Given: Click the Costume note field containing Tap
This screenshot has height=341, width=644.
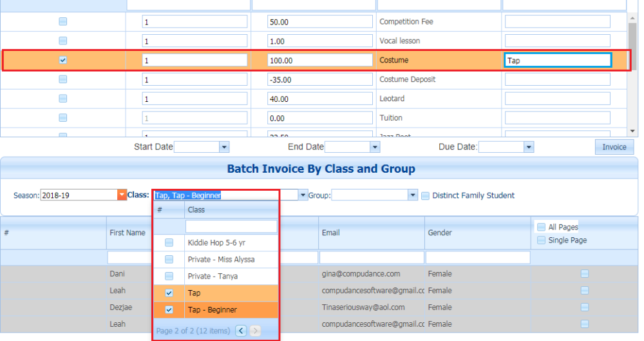Looking at the screenshot, I should coord(558,61).
